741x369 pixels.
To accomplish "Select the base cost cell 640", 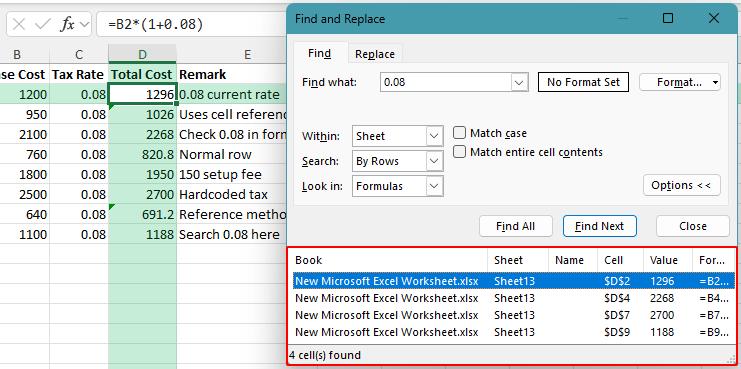I will click(25, 215).
